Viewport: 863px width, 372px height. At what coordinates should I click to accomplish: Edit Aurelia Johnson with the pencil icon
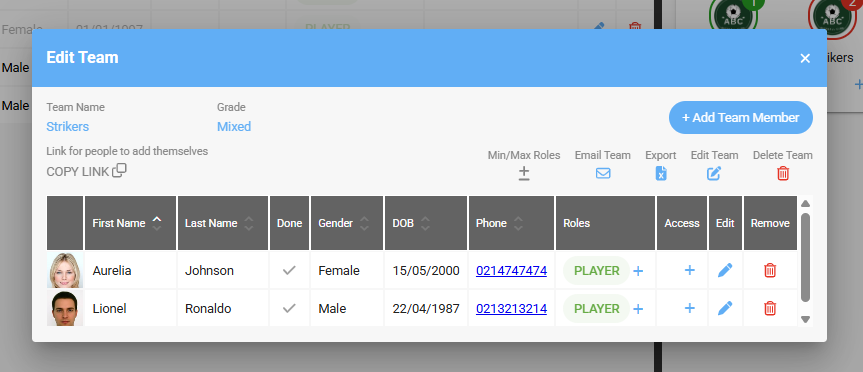(725, 270)
